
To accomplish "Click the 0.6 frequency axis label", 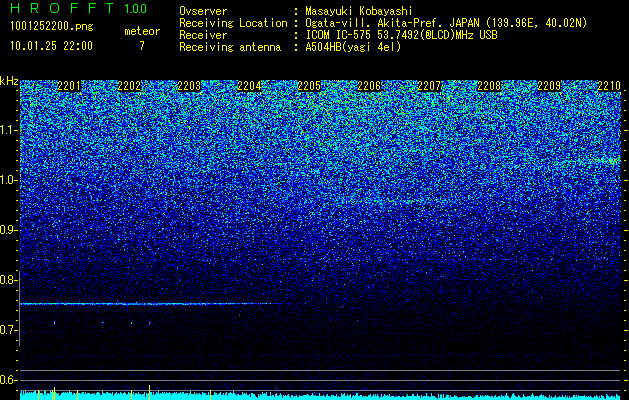I will (x=8, y=380).
